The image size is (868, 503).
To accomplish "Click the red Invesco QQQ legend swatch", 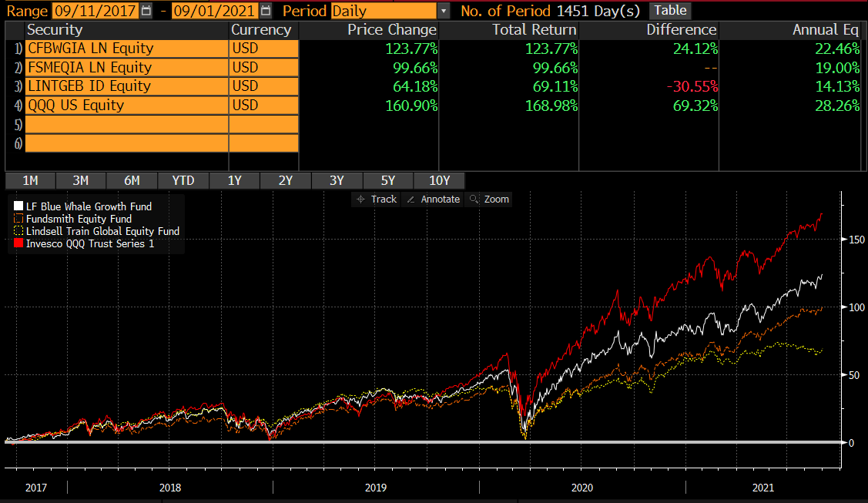I will 18,243.
